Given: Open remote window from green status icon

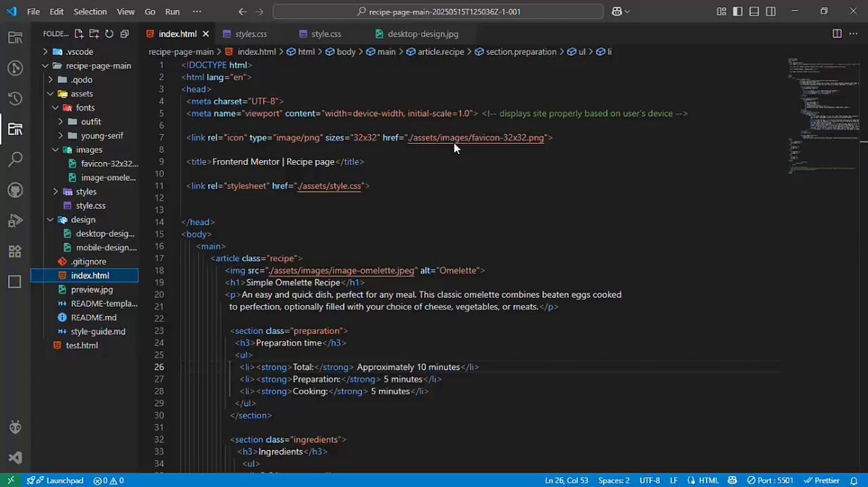Looking at the screenshot, I should click(x=10, y=480).
